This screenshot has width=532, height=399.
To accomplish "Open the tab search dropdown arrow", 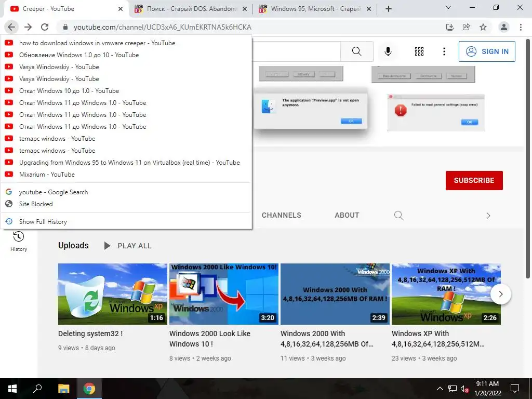I will click(x=448, y=7).
